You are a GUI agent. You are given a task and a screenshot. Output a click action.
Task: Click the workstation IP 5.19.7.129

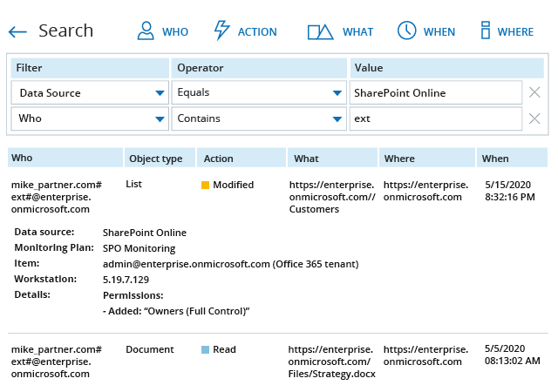coord(126,280)
